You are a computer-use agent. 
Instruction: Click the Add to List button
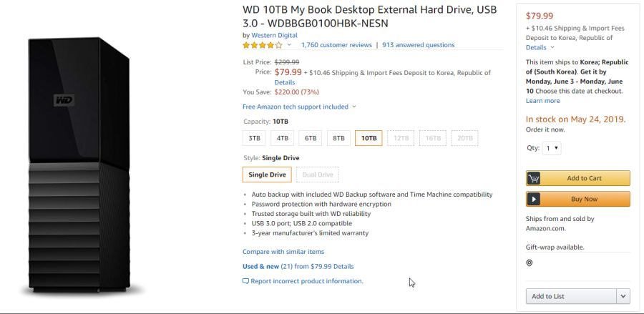pos(571,296)
